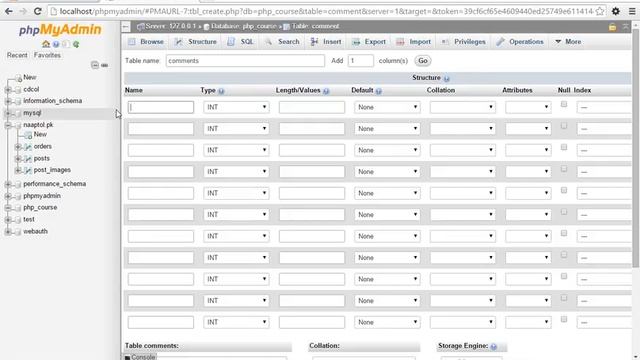The width and height of the screenshot is (640, 360).
Task: Open the first row's Attributes dropdown
Action: click(529, 107)
